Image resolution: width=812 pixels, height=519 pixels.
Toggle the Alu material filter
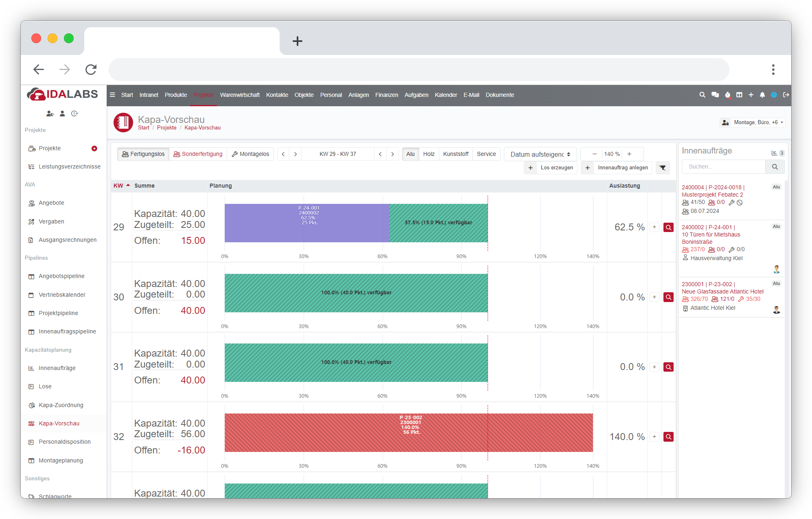(410, 154)
